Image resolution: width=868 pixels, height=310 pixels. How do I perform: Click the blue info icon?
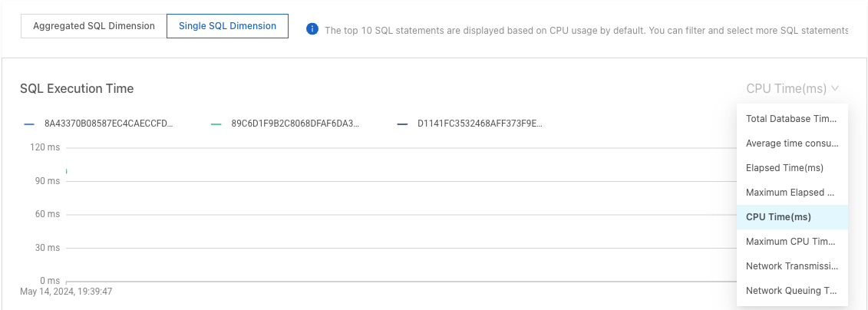coord(312,29)
